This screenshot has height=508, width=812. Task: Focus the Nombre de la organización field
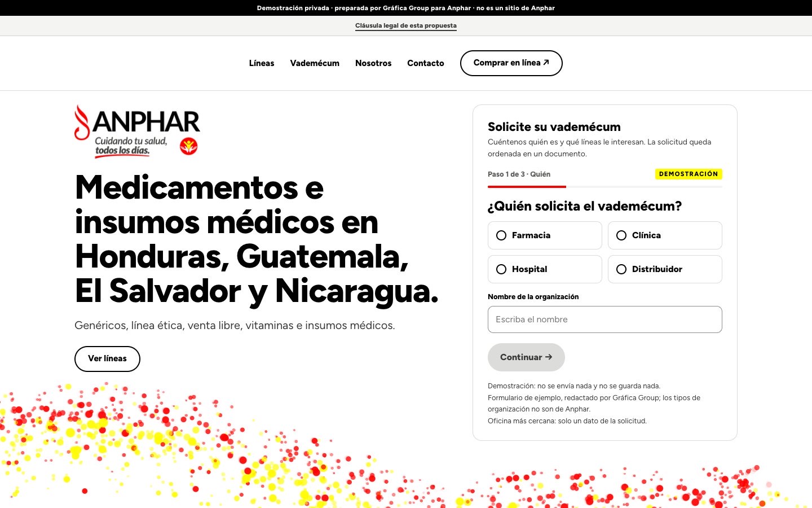point(605,319)
